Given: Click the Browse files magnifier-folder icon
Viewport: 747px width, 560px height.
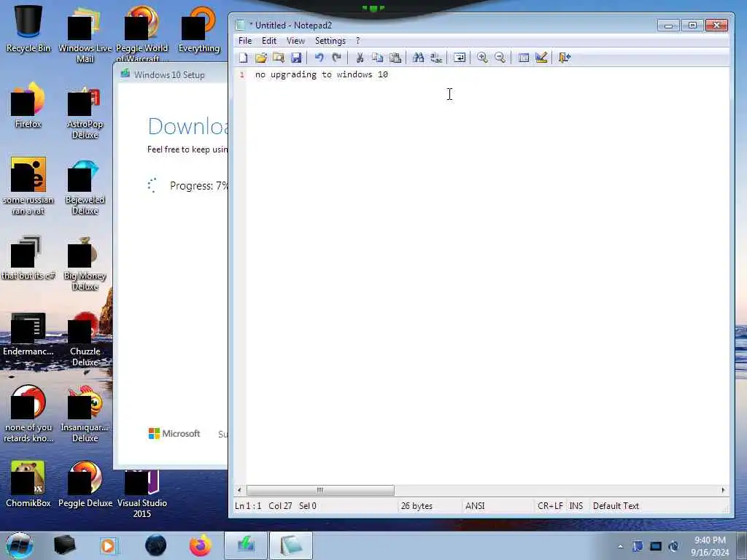Looking at the screenshot, I should 279,58.
